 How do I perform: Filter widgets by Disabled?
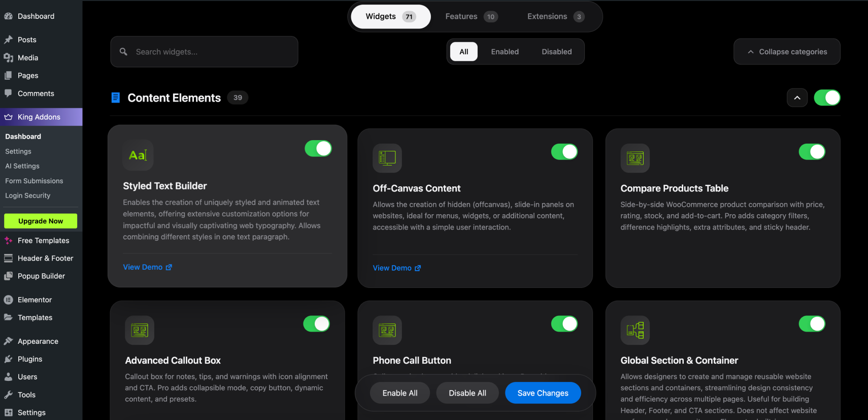tap(557, 52)
